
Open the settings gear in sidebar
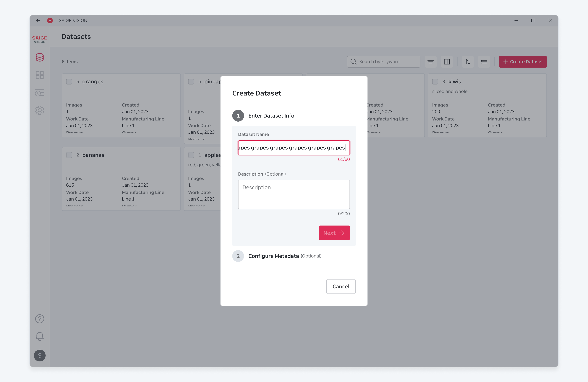(x=40, y=110)
